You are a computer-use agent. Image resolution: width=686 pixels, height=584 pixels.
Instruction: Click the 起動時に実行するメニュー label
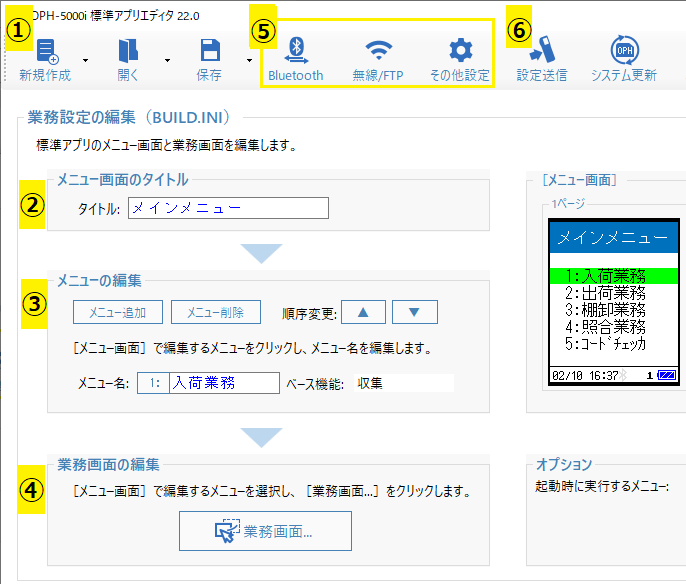(x=602, y=486)
